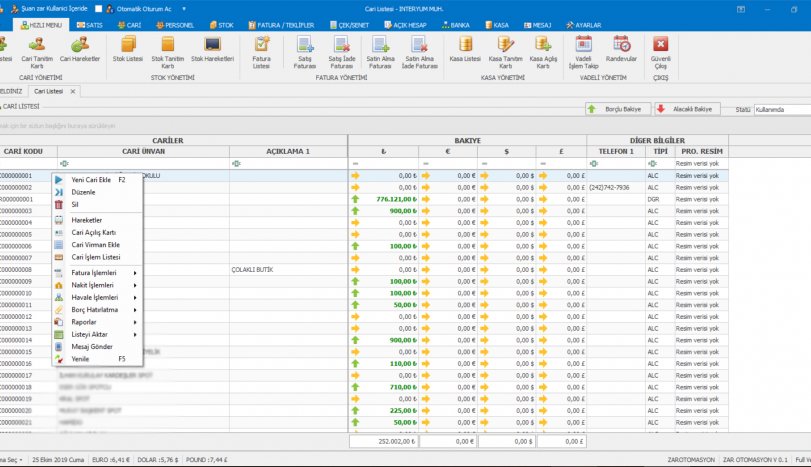Select phone cell (242)742-7936

(x=616, y=187)
